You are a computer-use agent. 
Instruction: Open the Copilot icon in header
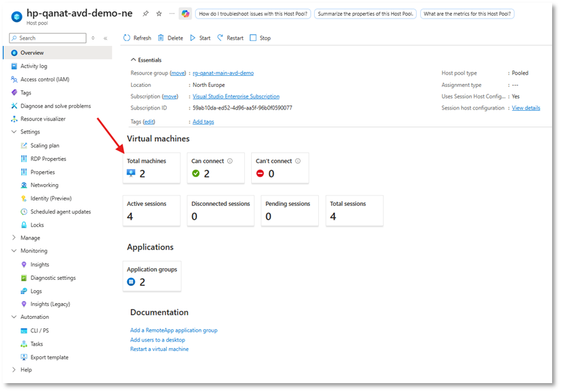tap(185, 14)
